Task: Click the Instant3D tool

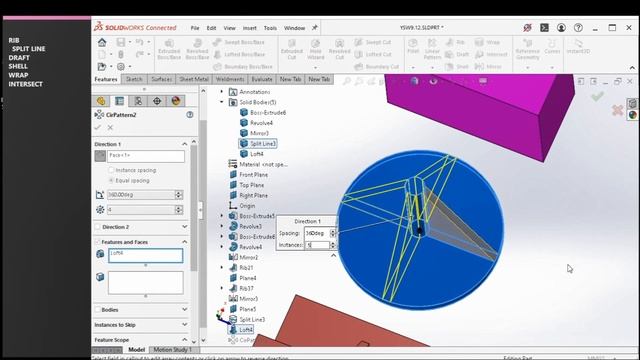Action: [x=578, y=46]
